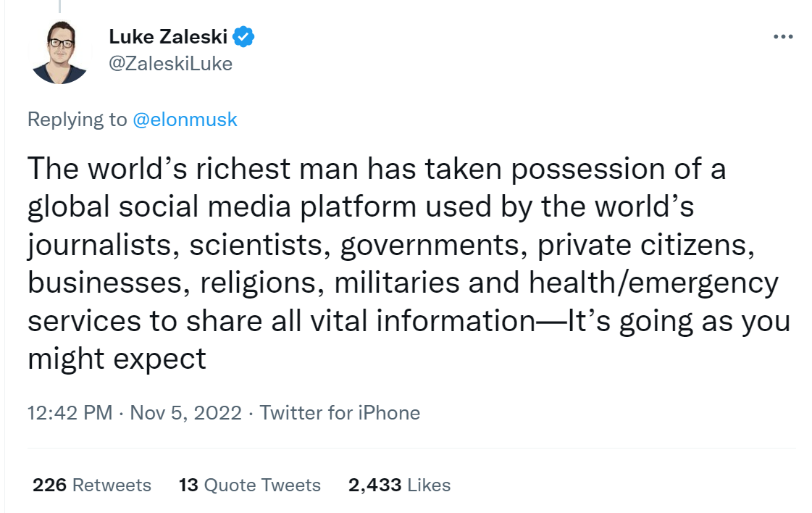Screen dimensions: 812x513
Task: View the 226 Retweets list
Action: [92, 485]
